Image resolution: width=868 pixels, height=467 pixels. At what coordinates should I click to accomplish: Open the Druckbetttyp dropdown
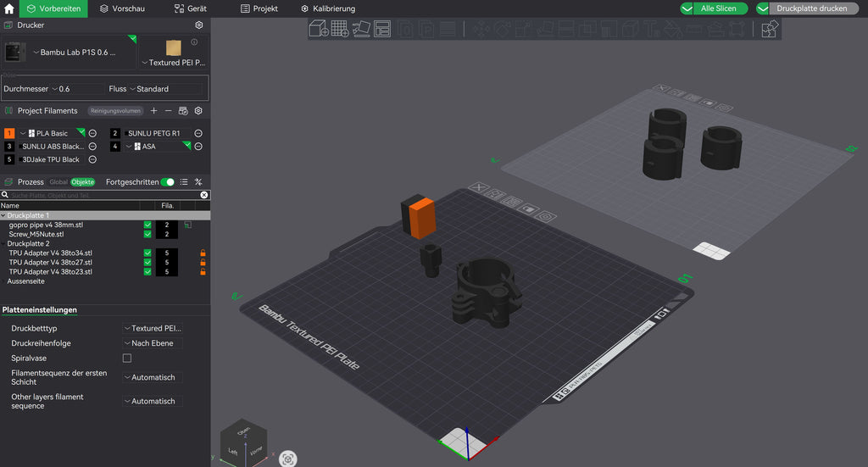pos(153,328)
